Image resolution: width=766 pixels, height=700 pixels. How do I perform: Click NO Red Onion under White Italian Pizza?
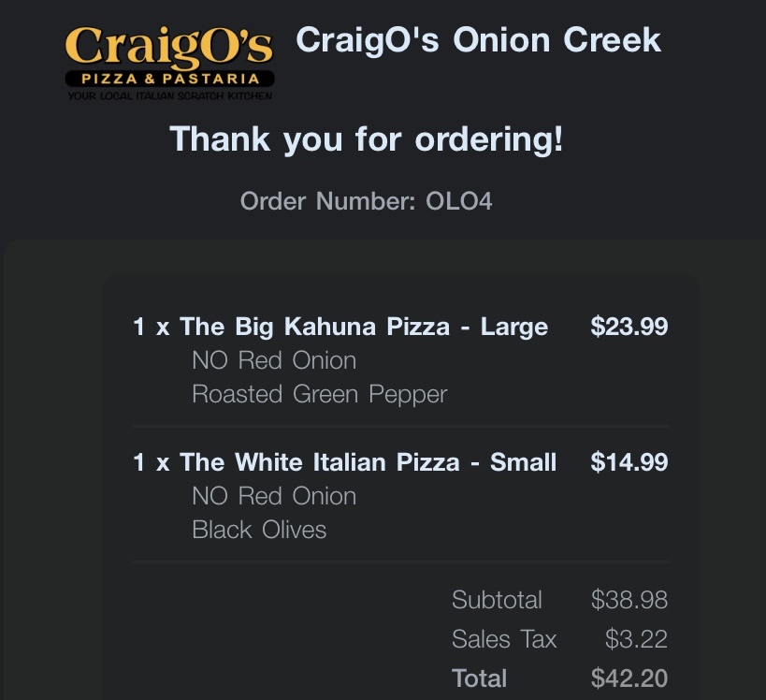[273, 496]
